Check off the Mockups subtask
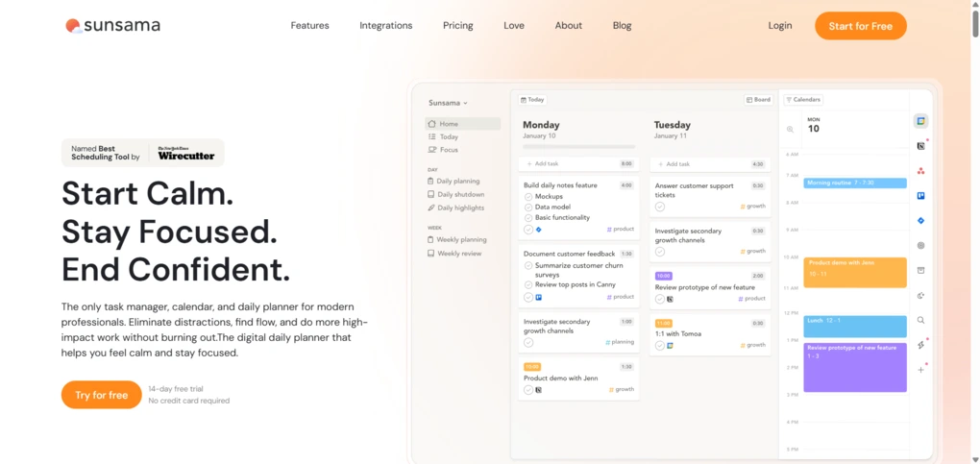Screen dimensions: 980x464 [528, 196]
